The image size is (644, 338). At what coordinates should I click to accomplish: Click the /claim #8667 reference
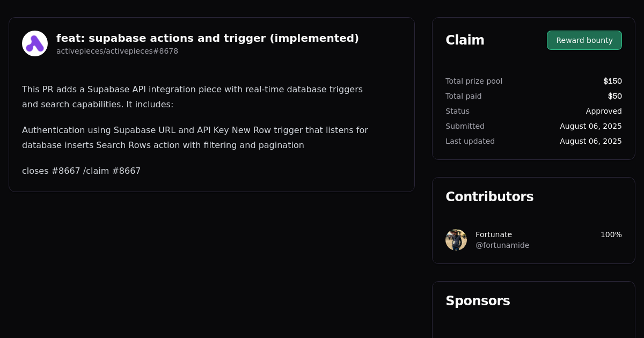tap(111, 171)
